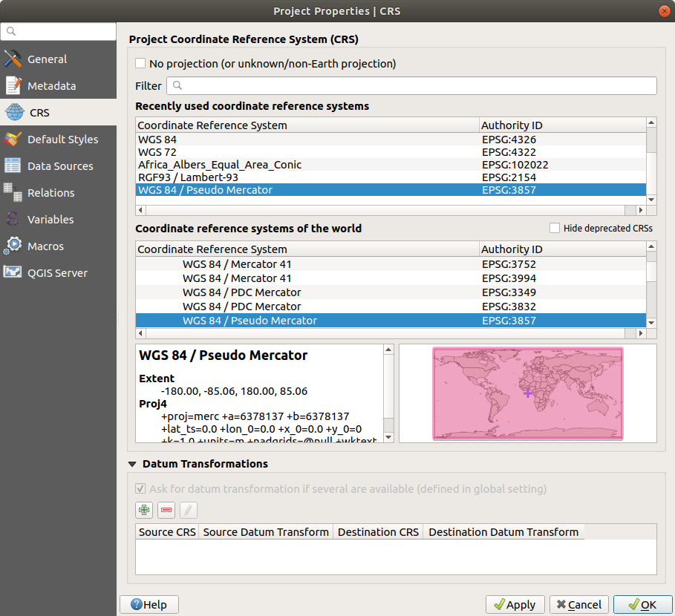Add datum transformation with green plus
The image size is (675, 616).
click(x=144, y=510)
